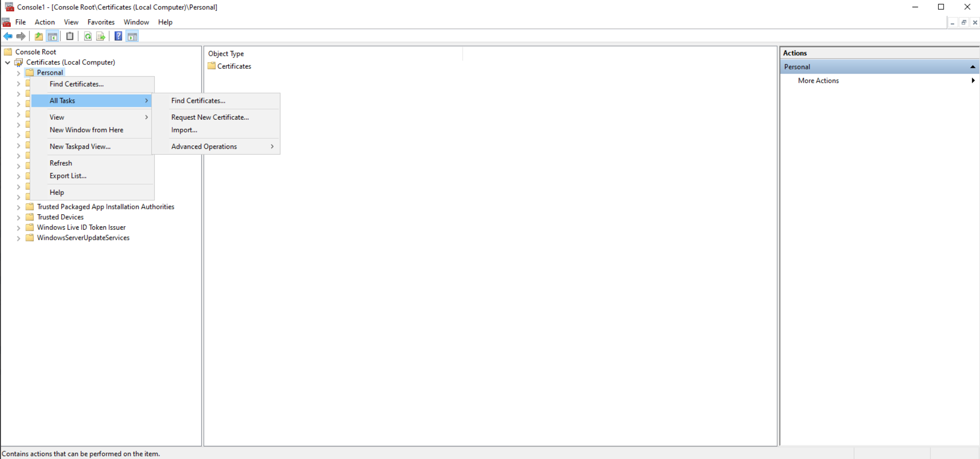Expand the Trusted Devices folder

pyautogui.click(x=18, y=217)
